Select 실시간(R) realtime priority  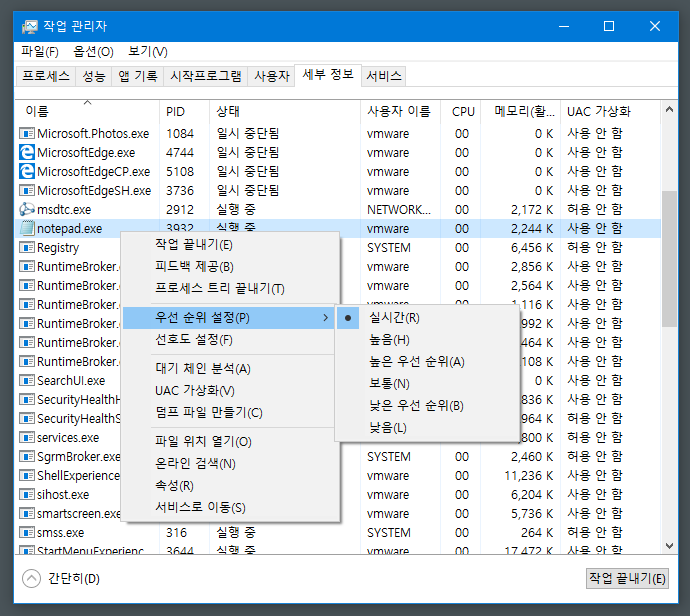pos(427,318)
